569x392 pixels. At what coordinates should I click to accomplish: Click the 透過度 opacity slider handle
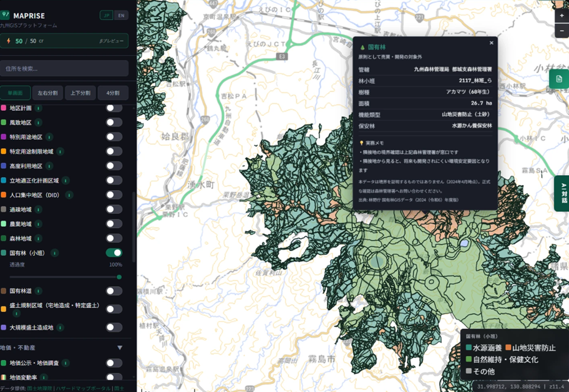tap(119, 277)
